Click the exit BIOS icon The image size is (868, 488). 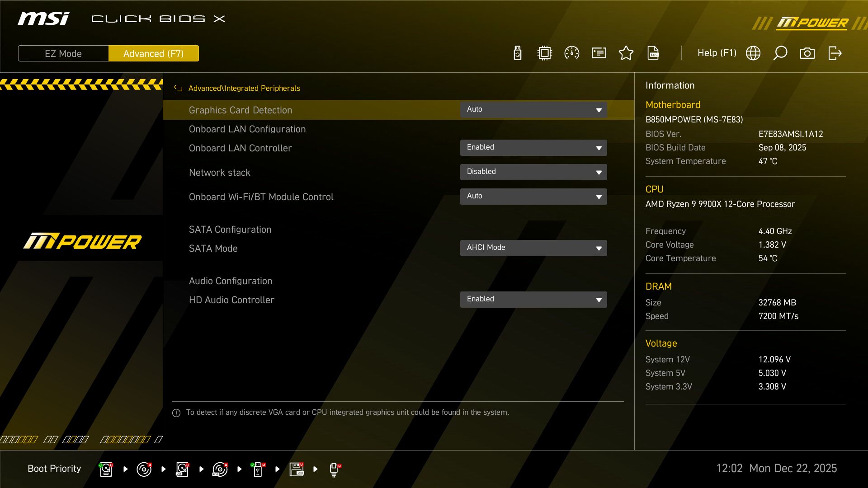(x=835, y=53)
